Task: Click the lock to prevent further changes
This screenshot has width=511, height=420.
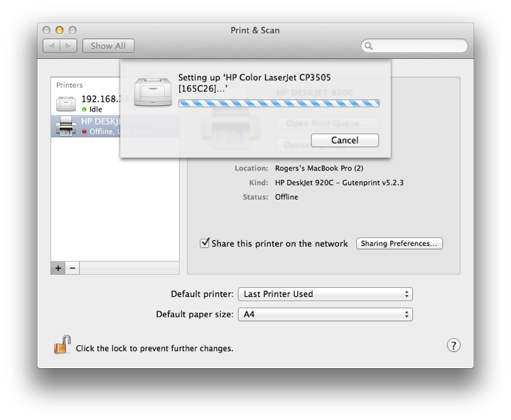Action: point(63,345)
